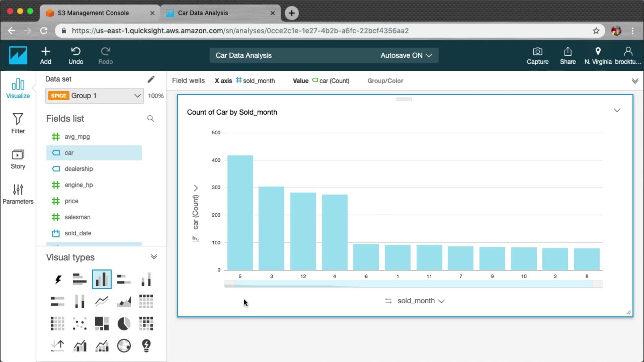Click the chart's horizontal scroll slider
Viewport: 644px width, 362px height.
tap(413, 284)
